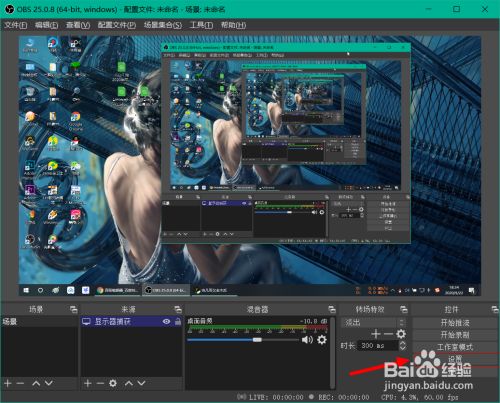Click the 桌面音频 channel label
Image resolution: width=500 pixels, height=403 pixels.
200,321
